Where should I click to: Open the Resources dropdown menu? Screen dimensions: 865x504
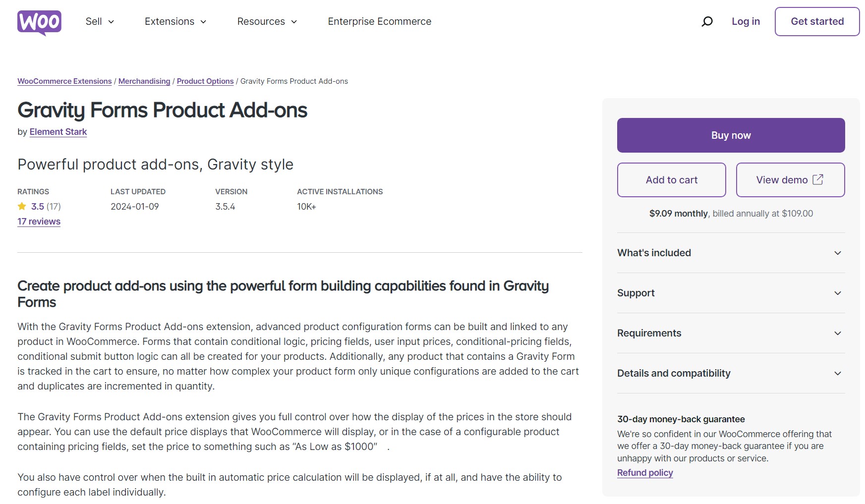click(267, 21)
